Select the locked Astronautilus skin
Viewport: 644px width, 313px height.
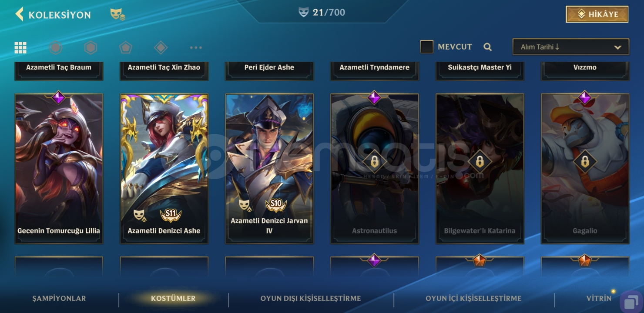(375, 169)
